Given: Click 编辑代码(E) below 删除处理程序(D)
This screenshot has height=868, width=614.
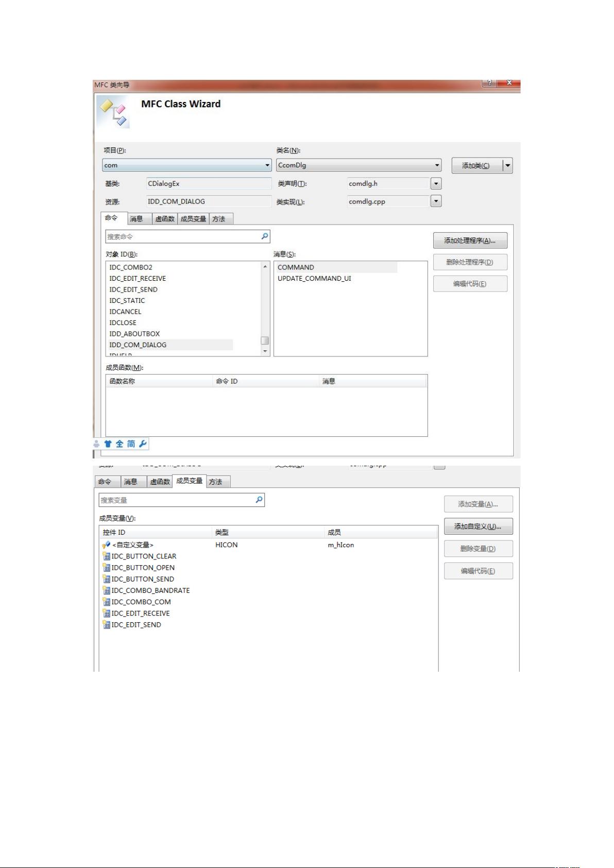Looking at the screenshot, I should [470, 284].
